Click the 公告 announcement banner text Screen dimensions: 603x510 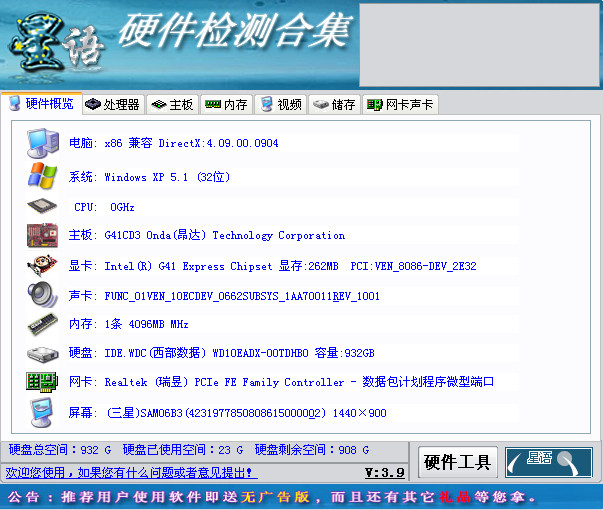coord(271,497)
